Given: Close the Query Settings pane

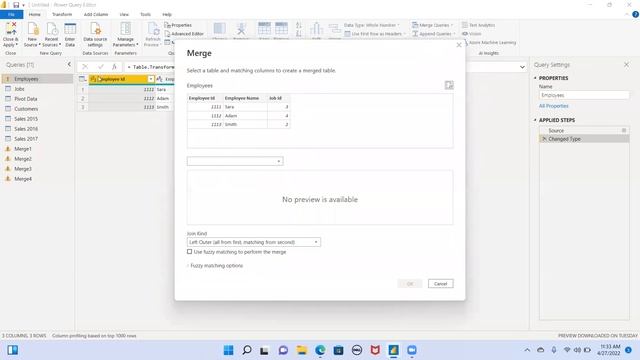Looking at the screenshot, I should [x=627, y=64].
